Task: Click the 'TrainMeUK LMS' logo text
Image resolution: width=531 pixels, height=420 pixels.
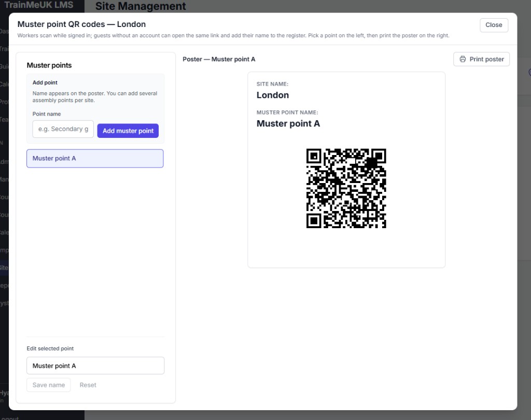Action: click(x=38, y=5)
